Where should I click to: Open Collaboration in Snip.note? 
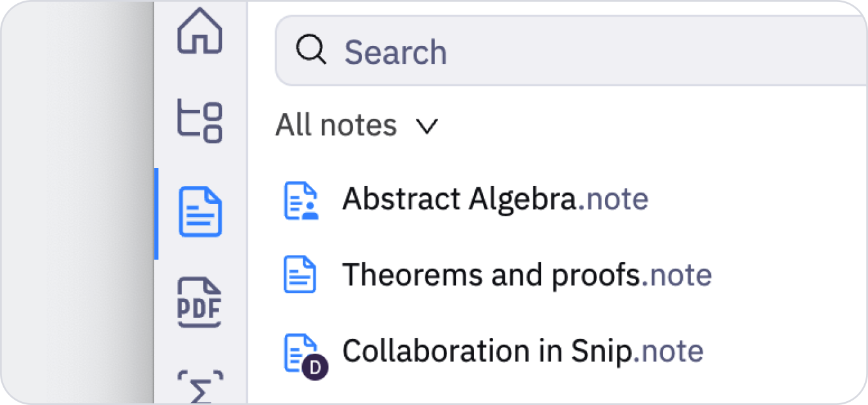(x=522, y=351)
